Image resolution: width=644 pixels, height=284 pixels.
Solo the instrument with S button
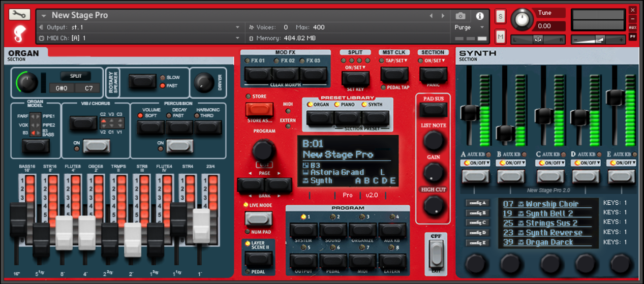point(501,16)
